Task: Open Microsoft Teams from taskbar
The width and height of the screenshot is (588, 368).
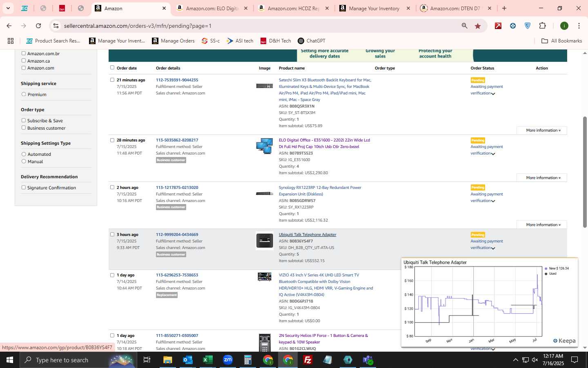Action: tap(368, 360)
